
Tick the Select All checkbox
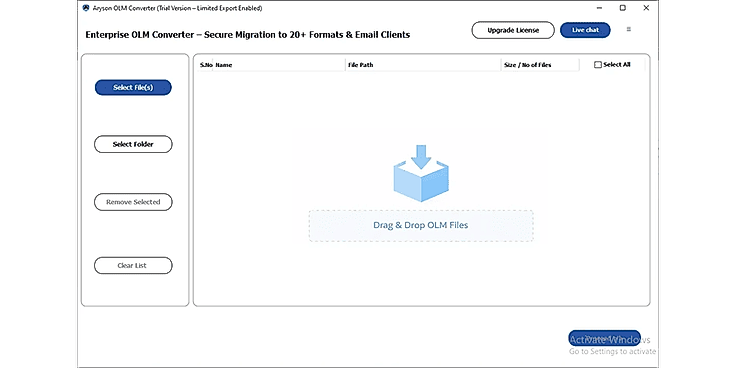tap(598, 65)
